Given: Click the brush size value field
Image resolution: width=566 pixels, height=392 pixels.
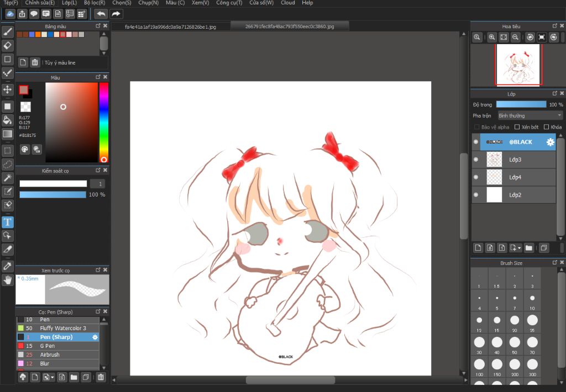Looking at the screenshot, I should click(x=97, y=184).
